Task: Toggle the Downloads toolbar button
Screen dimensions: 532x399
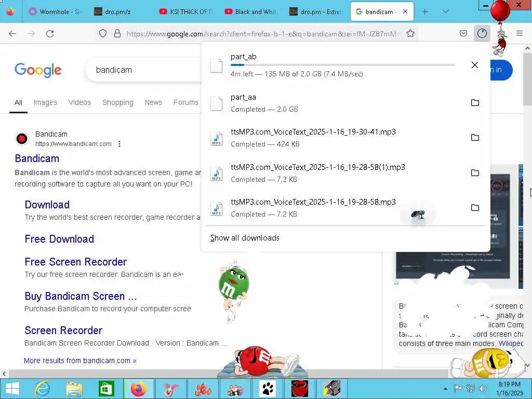Action: 482,33
